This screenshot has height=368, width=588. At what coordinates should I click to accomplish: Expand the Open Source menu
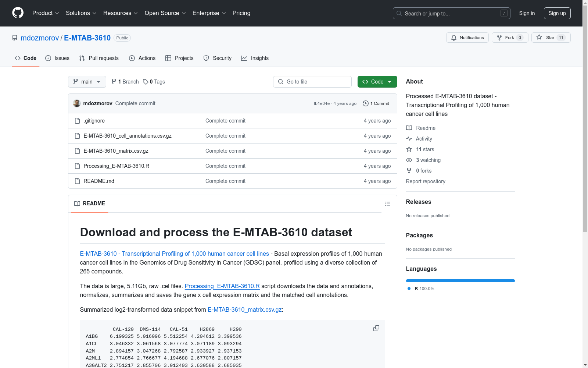(x=165, y=13)
